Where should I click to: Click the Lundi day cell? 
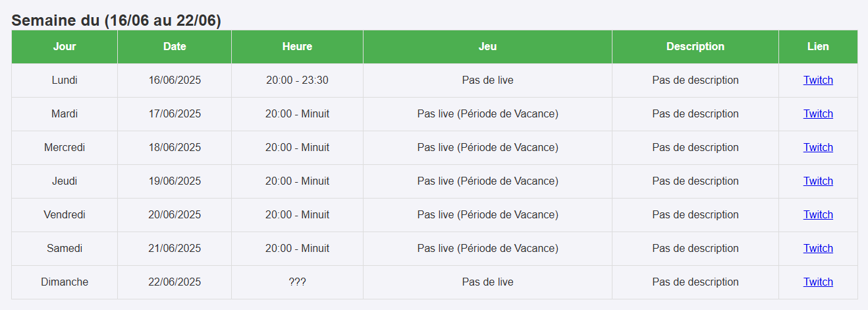click(65, 80)
